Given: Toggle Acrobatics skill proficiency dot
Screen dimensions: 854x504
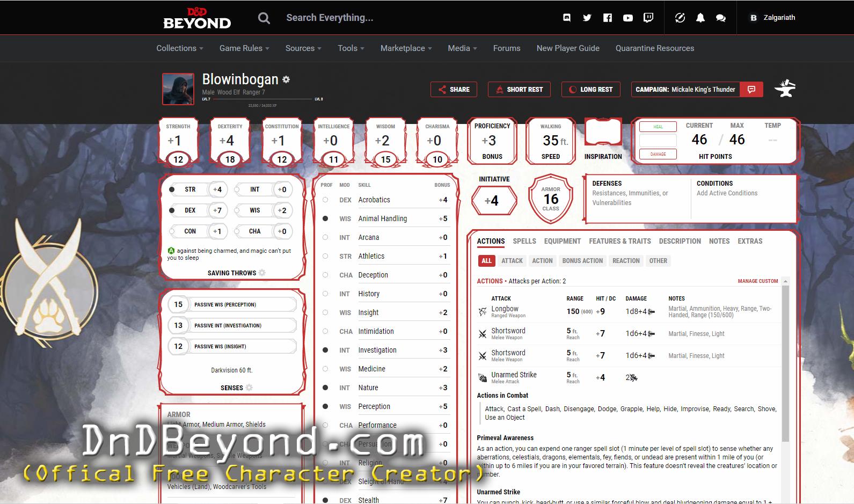Looking at the screenshot, I should tap(325, 200).
